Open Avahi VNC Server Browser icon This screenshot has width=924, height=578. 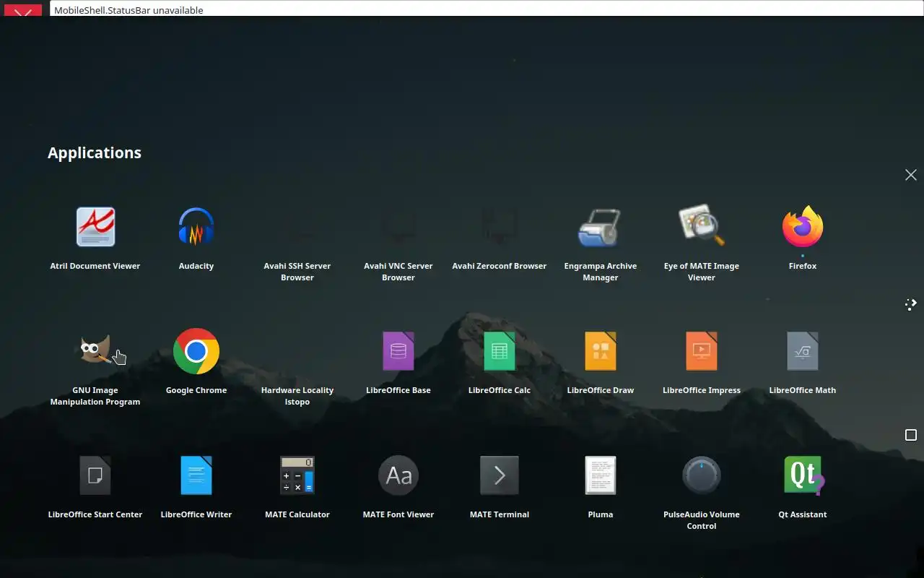tap(398, 227)
